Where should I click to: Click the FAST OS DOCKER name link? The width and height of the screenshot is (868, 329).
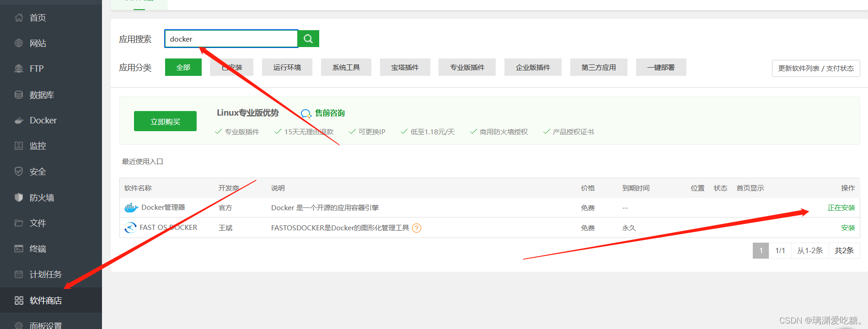pos(168,228)
